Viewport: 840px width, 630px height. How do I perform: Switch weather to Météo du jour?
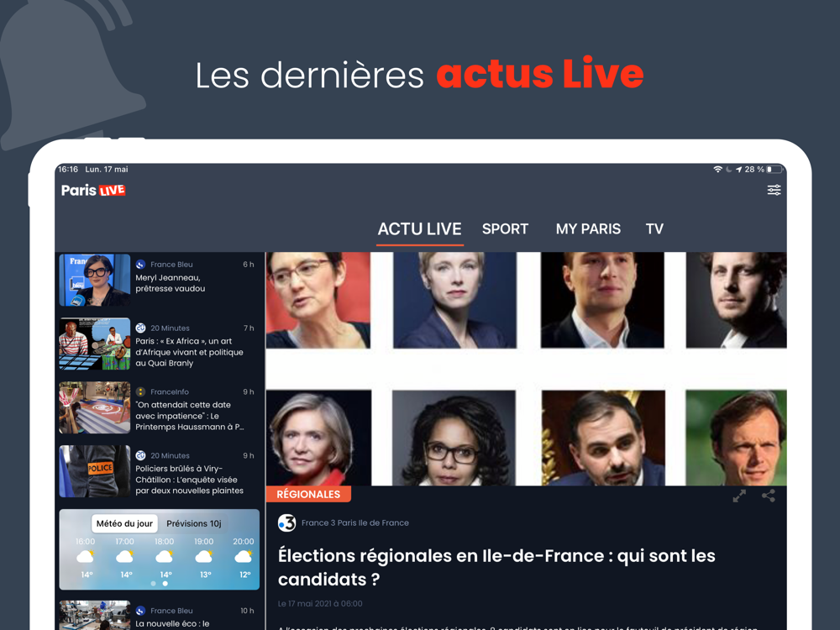(124, 523)
